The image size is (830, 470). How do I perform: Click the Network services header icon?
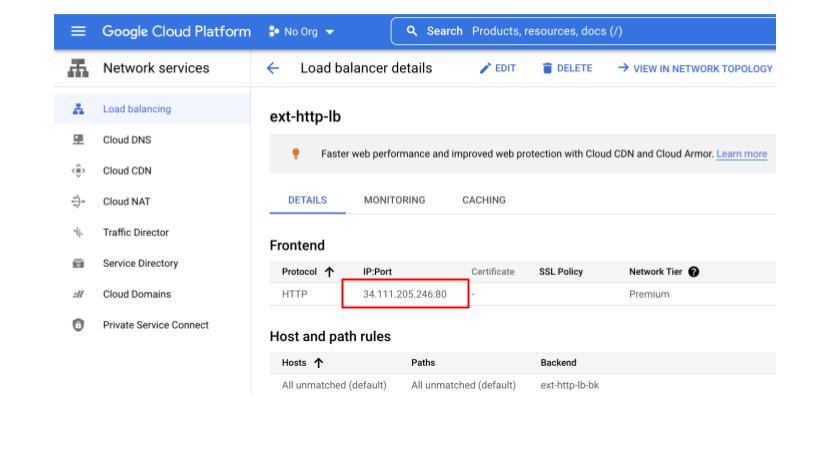[x=78, y=68]
